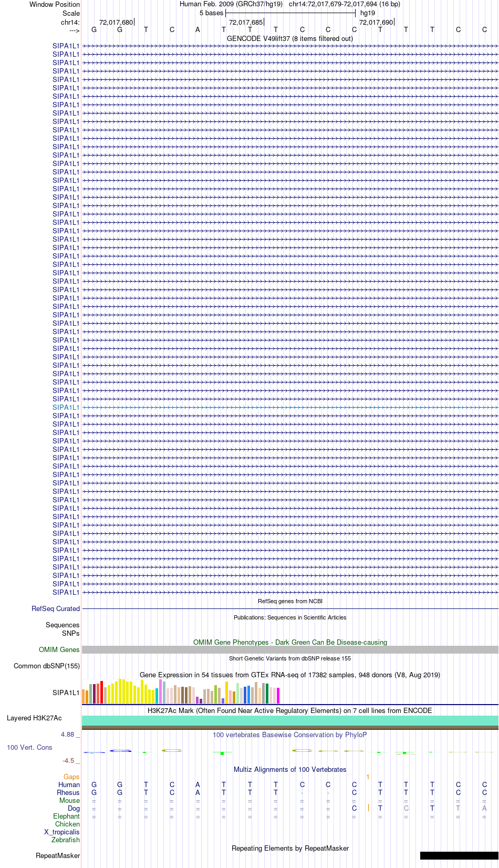Screen dimensions: 499x868
Task: Click the black RepeatMasker element block
Action: tap(459, 855)
